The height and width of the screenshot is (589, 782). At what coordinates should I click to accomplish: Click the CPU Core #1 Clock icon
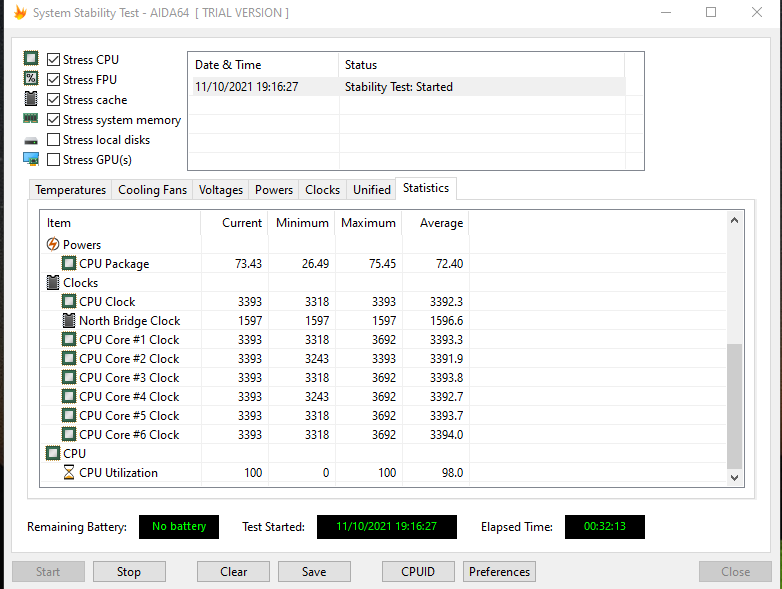click(69, 339)
